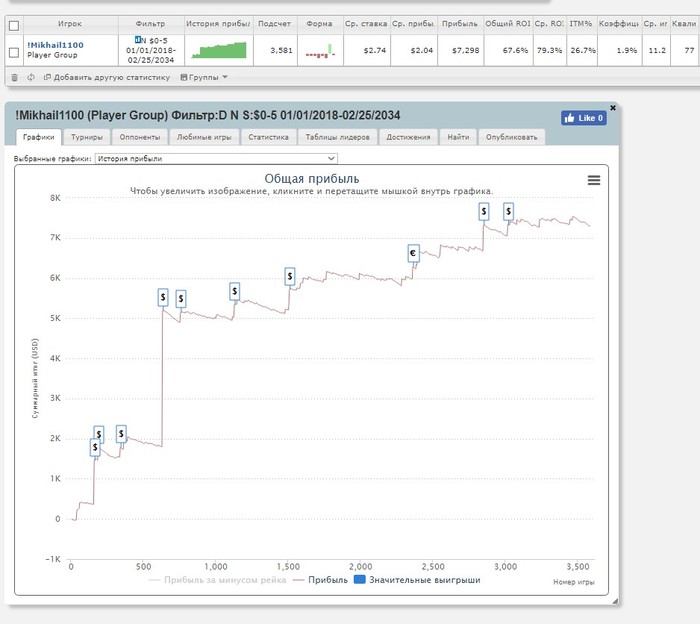The height and width of the screenshot is (624, 700).
Task: Sort by the ITM% column header
Action: coord(581,24)
